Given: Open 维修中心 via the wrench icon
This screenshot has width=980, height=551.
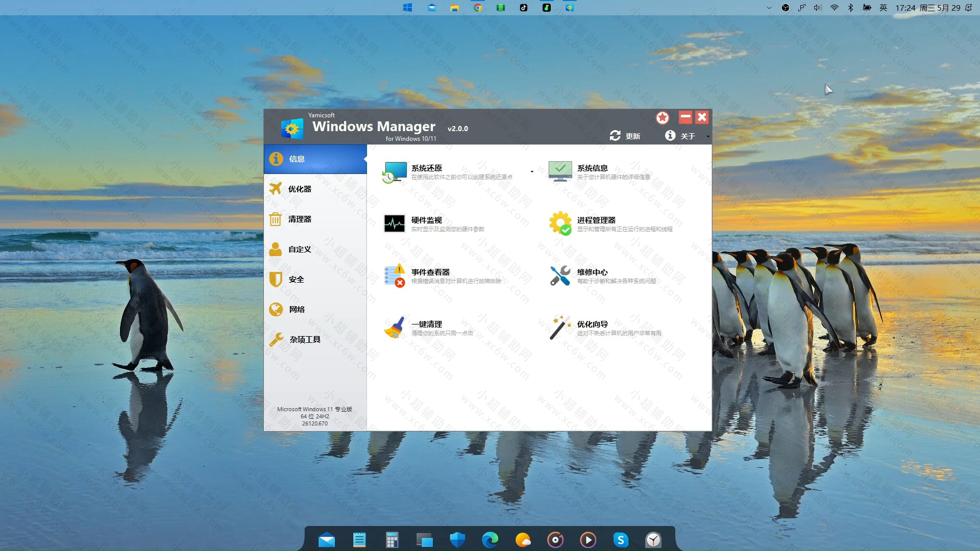Looking at the screenshot, I should [x=560, y=275].
